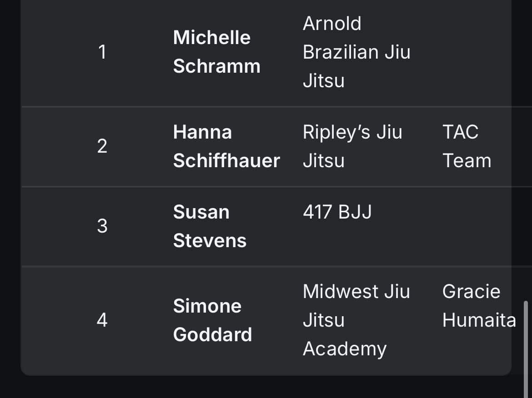Select the name Susan Stevens

(x=210, y=226)
